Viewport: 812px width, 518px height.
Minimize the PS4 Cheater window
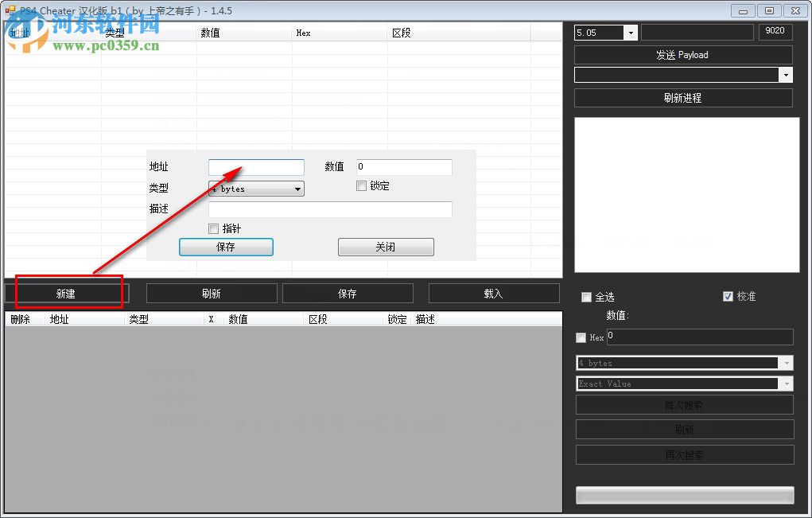point(743,11)
